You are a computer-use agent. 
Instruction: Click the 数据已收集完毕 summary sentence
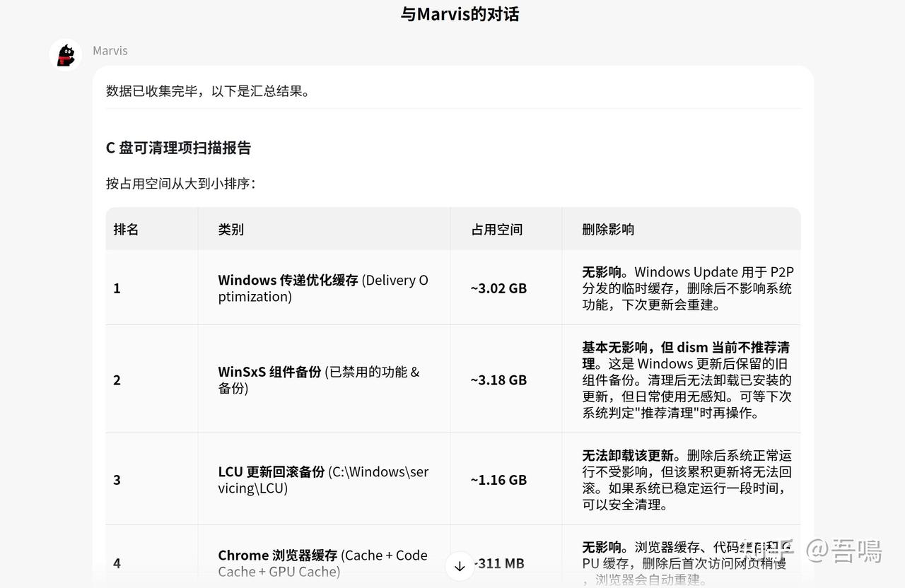coord(208,91)
